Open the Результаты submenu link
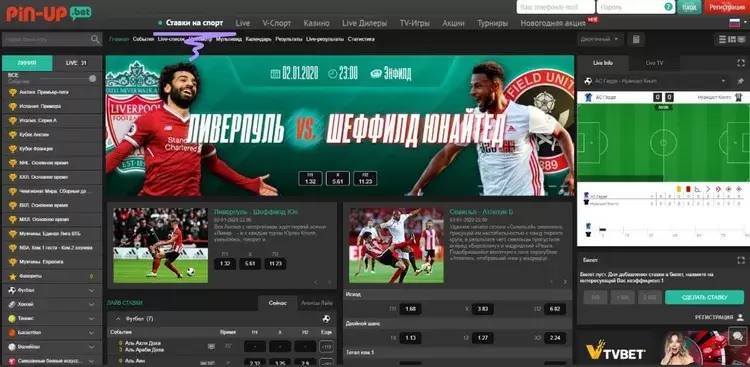 pyautogui.click(x=289, y=39)
